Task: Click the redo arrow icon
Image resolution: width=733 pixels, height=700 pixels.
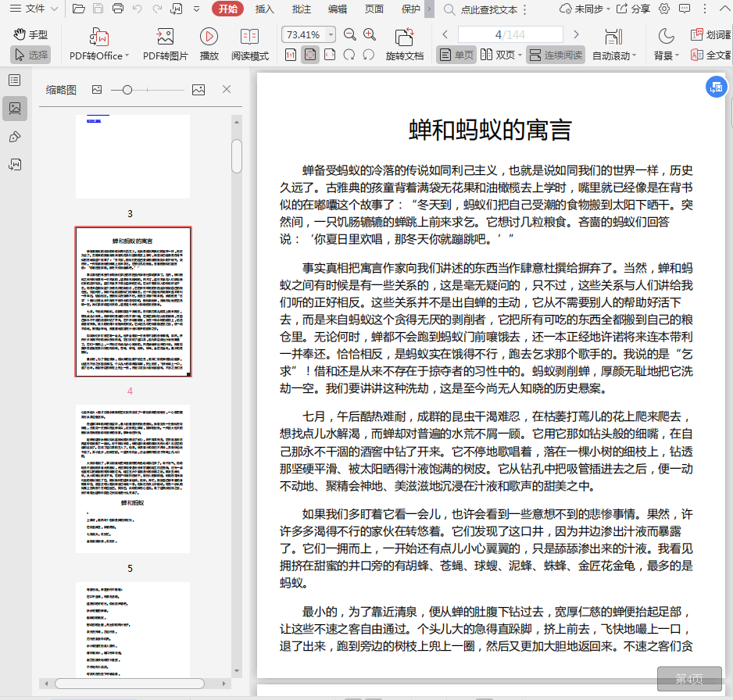Action: pos(157,9)
